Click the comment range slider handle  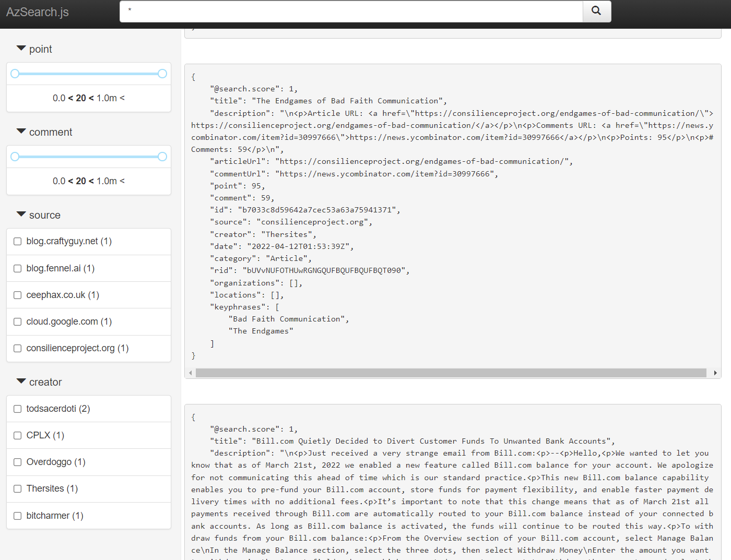pos(15,156)
